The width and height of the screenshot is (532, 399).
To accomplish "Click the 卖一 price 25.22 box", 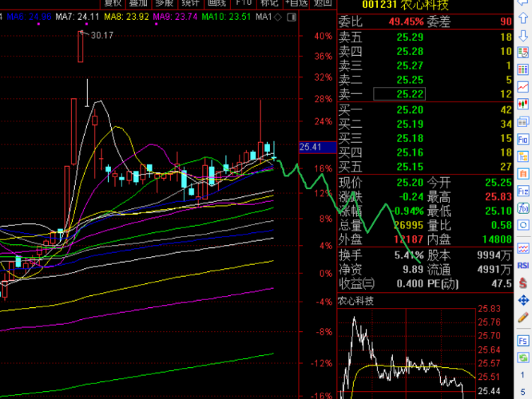I will tap(399, 94).
